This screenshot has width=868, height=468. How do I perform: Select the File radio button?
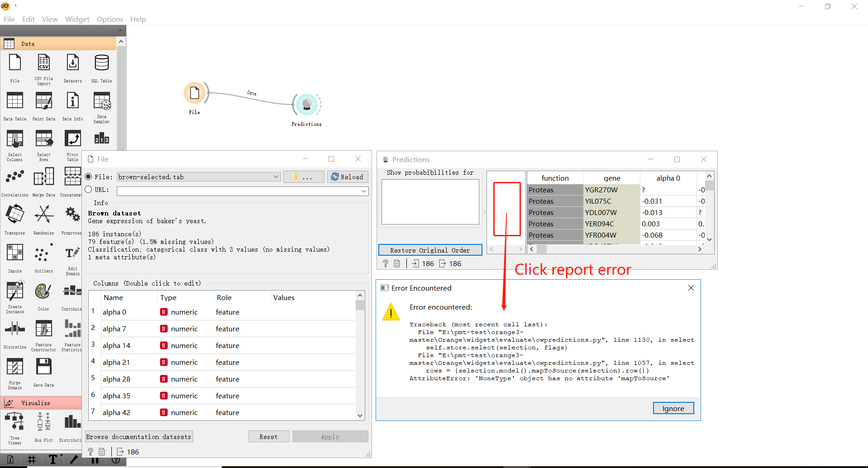click(89, 177)
